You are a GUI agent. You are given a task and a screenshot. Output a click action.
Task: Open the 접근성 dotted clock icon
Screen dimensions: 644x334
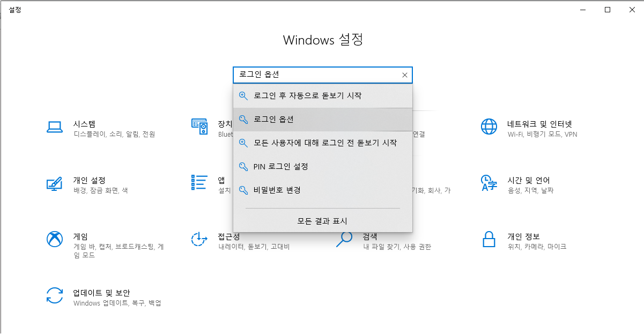[199, 239]
